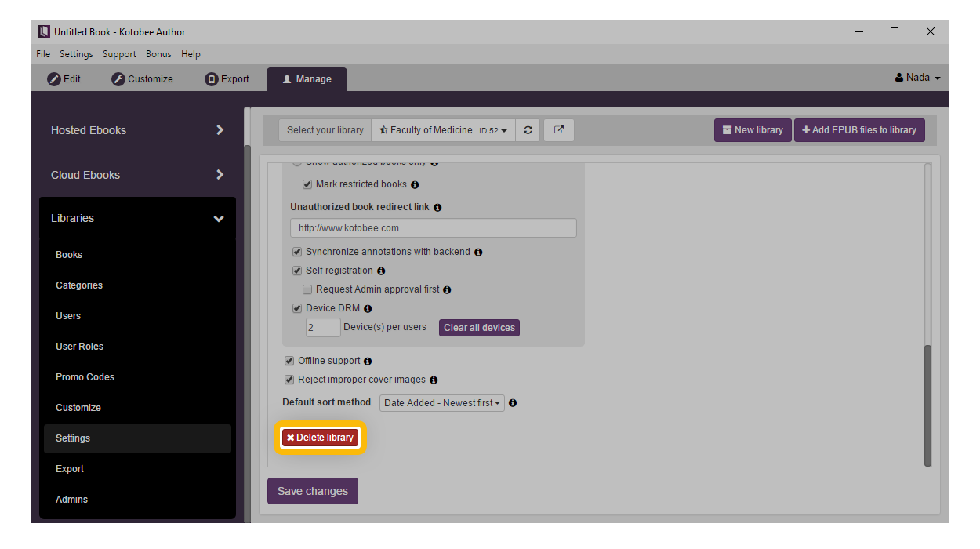The height and width of the screenshot is (549, 980).
Task: Click the left sidebar vertical scrollbar
Action: pyautogui.click(x=247, y=314)
